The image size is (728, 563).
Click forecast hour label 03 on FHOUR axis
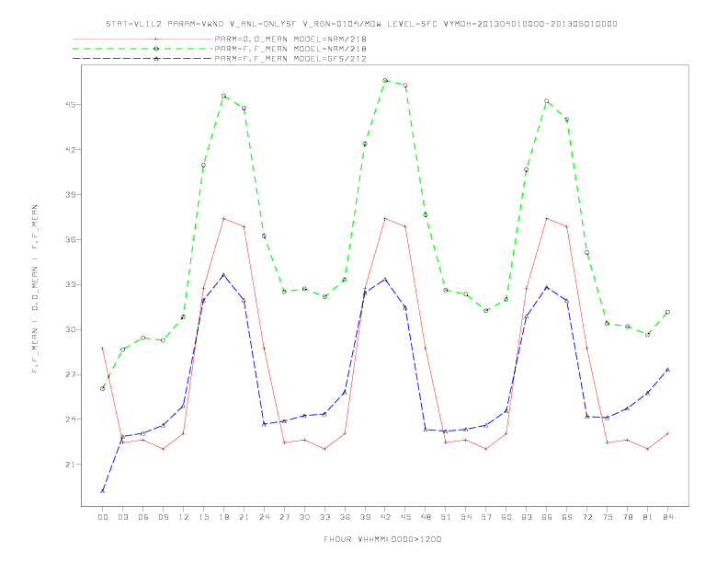point(122,517)
